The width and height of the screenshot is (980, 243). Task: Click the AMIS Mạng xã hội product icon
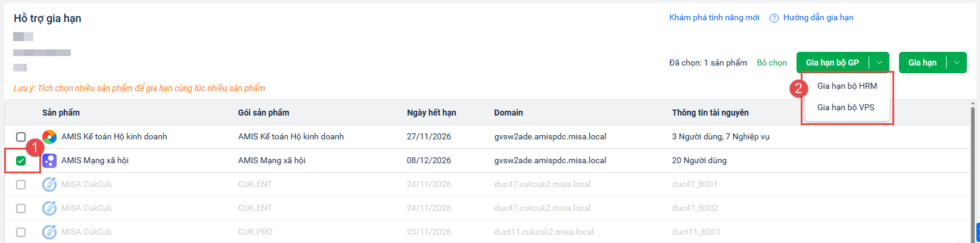(49, 161)
